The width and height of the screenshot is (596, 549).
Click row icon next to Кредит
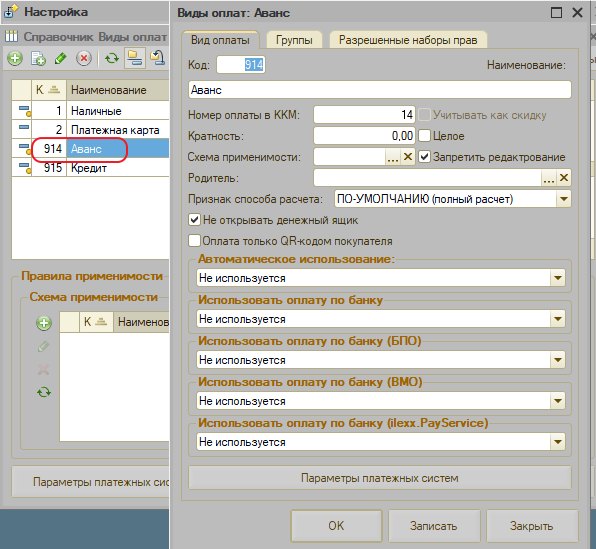pyautogui.click(x=24, y=168)
